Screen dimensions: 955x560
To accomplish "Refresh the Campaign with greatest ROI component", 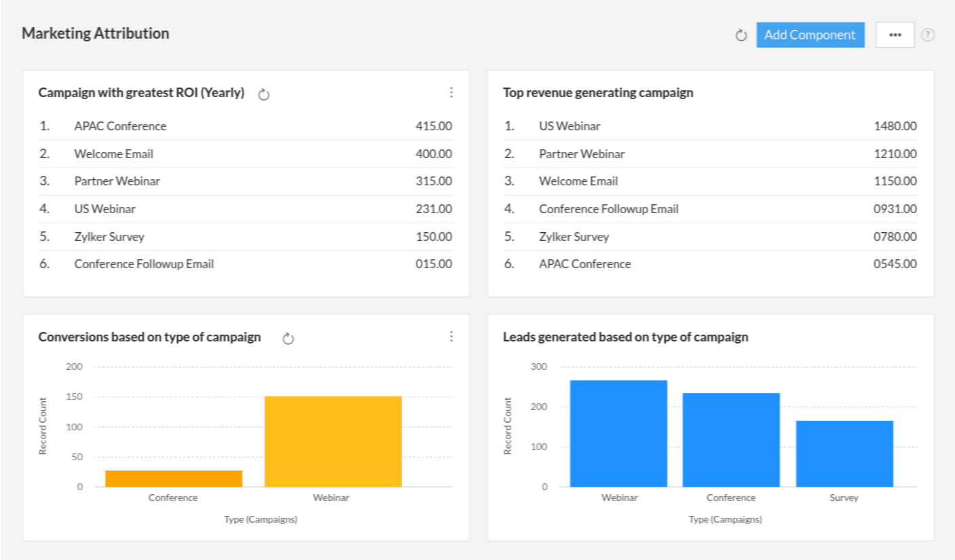I will [264, 95].
